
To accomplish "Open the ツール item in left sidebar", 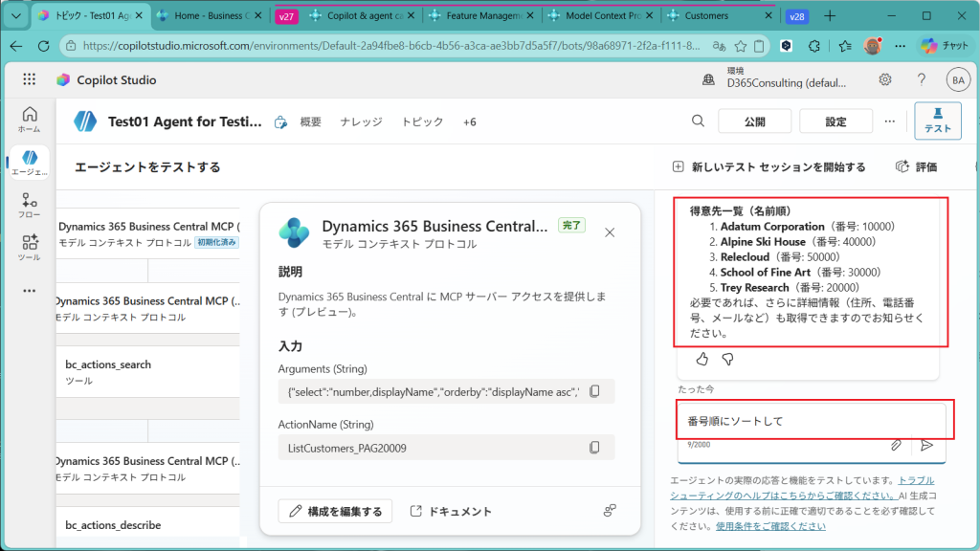I will pos(30,248).
